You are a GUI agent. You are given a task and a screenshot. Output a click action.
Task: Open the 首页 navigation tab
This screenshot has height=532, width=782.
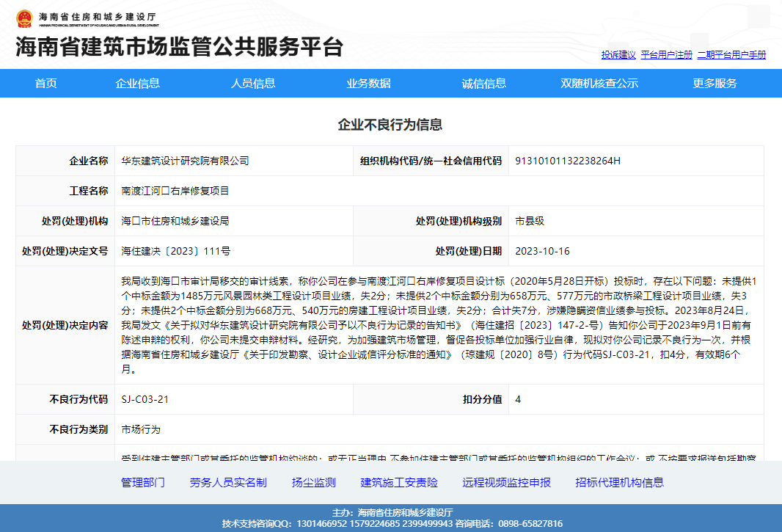pos(46,83)
